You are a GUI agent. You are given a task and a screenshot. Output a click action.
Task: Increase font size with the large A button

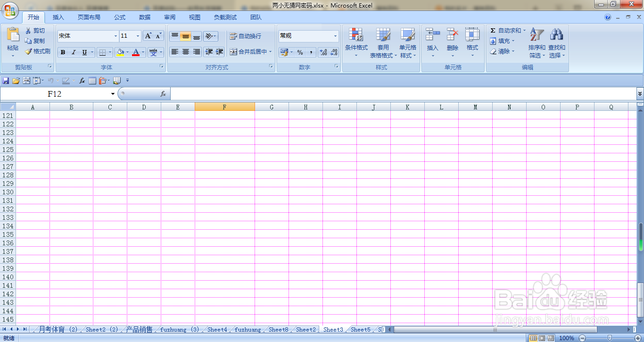[148, 36]
